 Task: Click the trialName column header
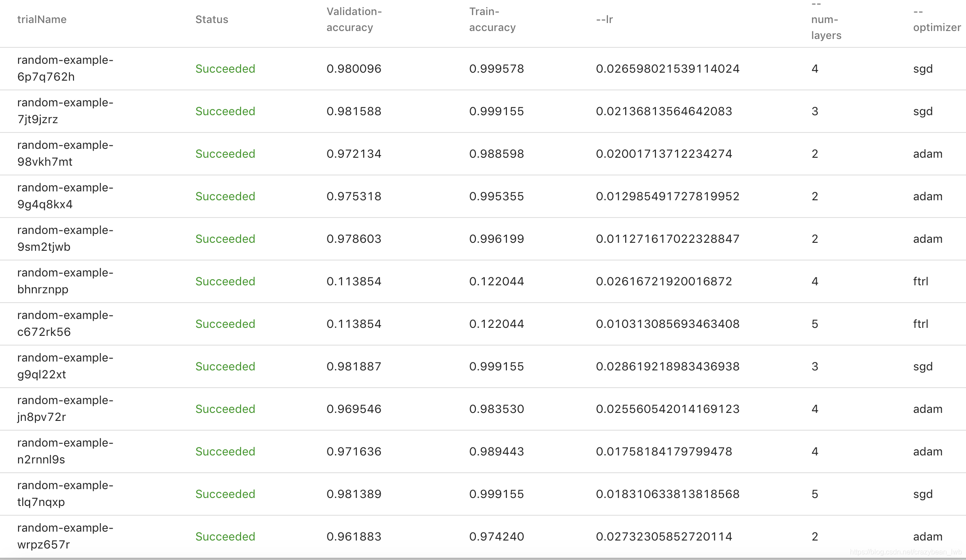42,19
